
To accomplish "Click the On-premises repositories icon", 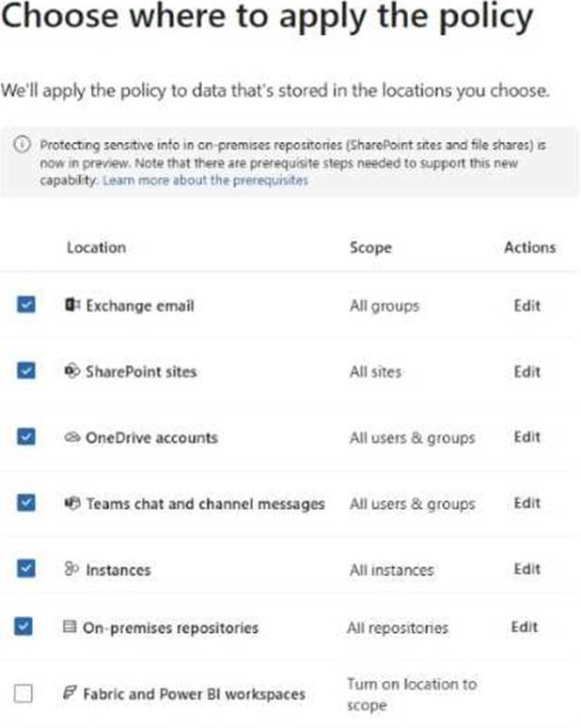I will [x=70, y=627].
